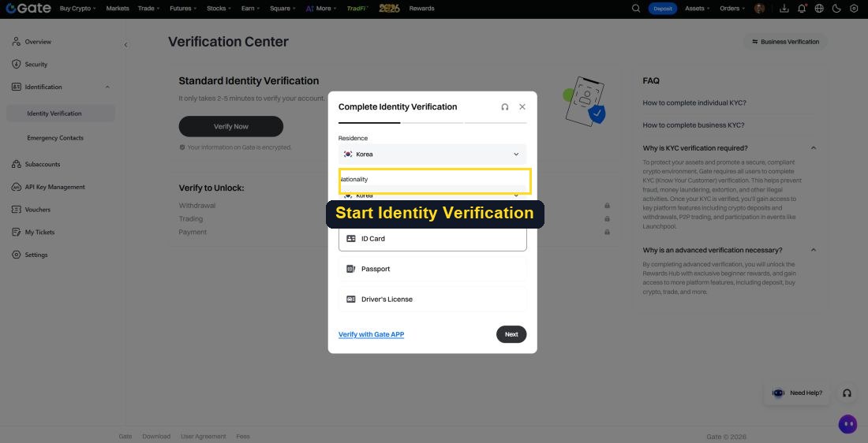The width and height of the screenshot is (868, 443).
Task: Click the Vouchers sidebar icon
Action: (x=16, y=210)
